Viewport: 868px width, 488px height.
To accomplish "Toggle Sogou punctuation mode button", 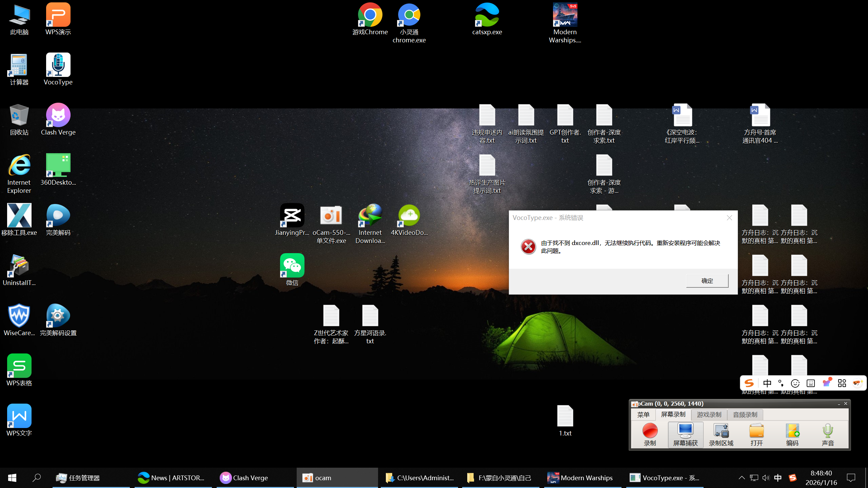I will pyautogui.click(x=781, y=383).
